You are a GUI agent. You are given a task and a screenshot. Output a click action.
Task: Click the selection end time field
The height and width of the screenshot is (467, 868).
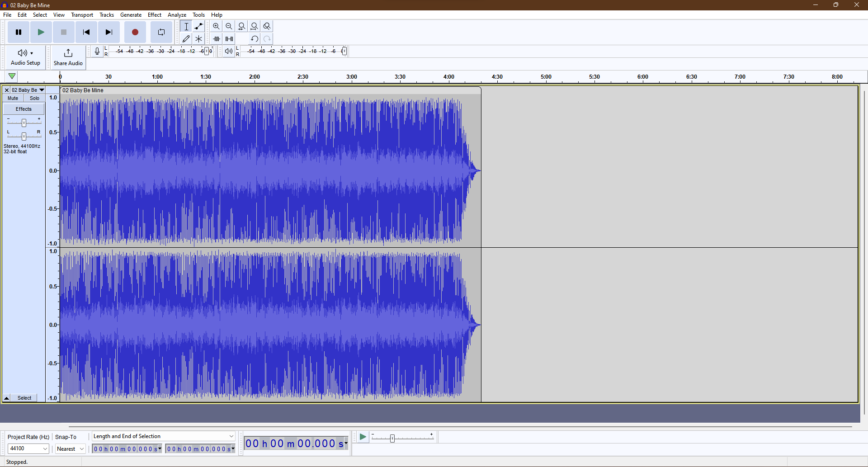click(x=200, y=449)
